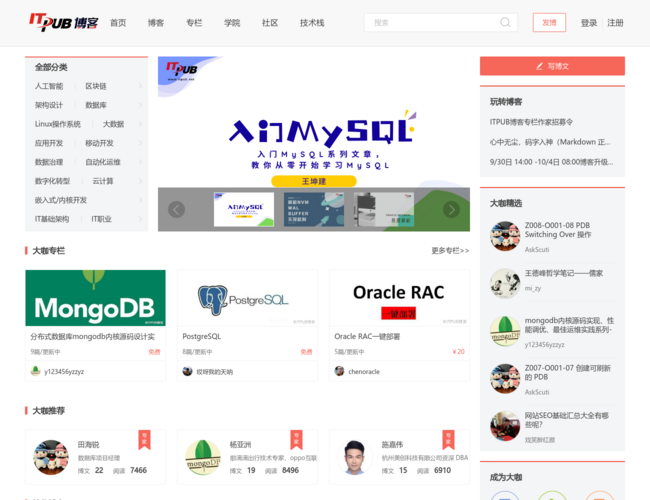Select third carousel thumbnail with computer desk
650x500 pixels.
(x=384, y=209)
